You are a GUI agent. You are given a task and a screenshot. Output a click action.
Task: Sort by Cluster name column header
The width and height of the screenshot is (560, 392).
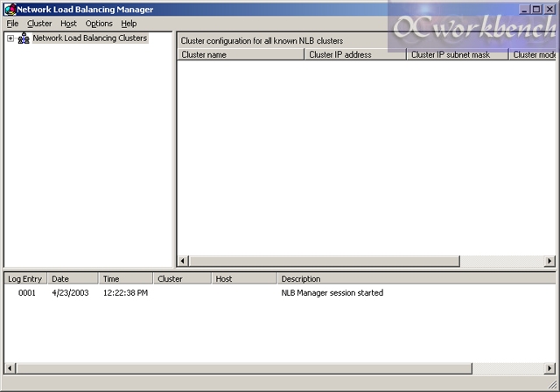[x=241, y=54]
